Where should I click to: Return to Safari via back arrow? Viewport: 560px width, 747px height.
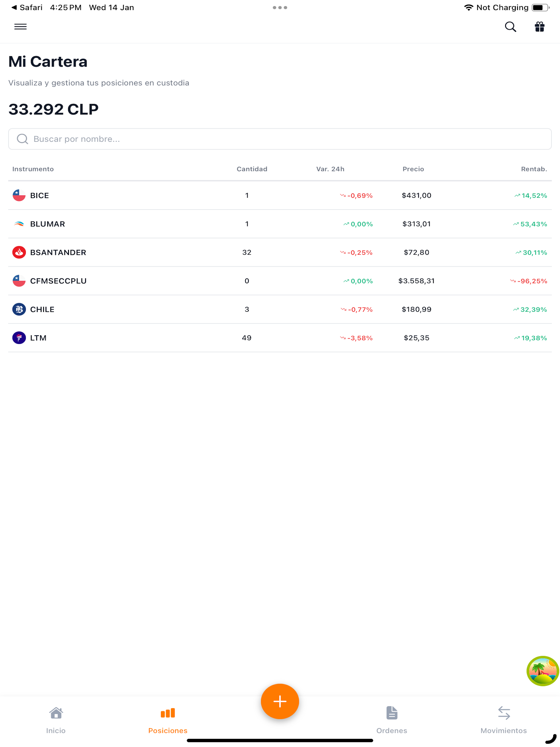[x=27, y=7]
